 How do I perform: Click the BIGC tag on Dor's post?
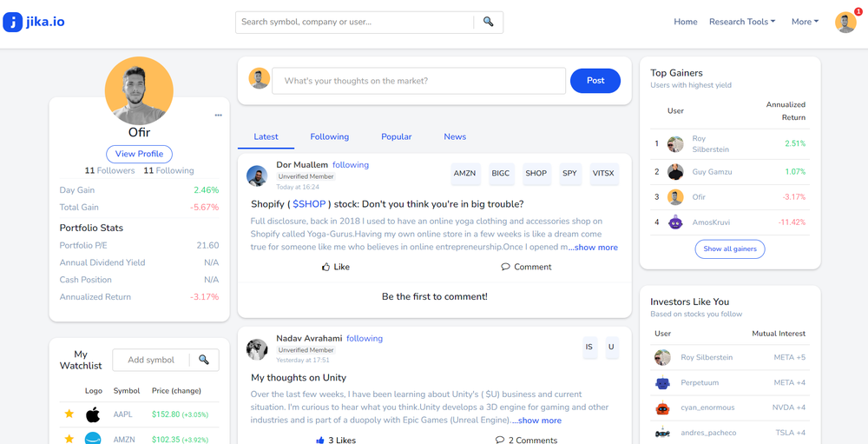(x=501, y=174)
